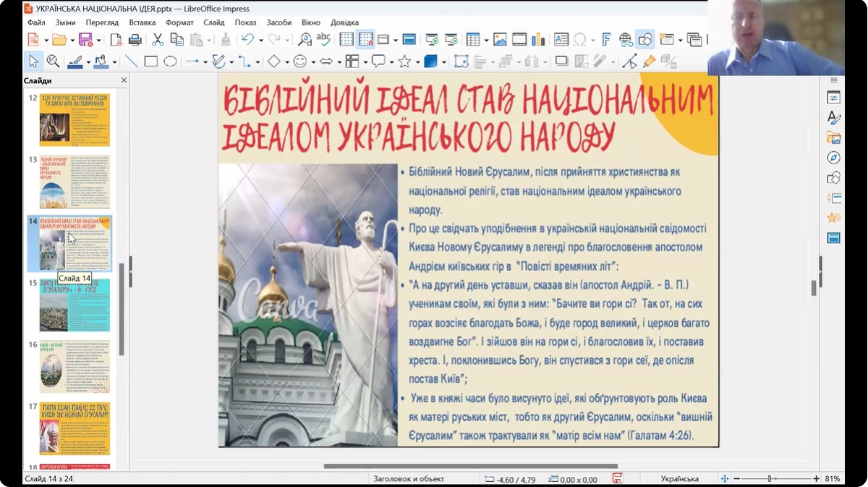The image size is (868, 487).
Task: Click zoom slider in status bar
Action: tap(776, 479)
